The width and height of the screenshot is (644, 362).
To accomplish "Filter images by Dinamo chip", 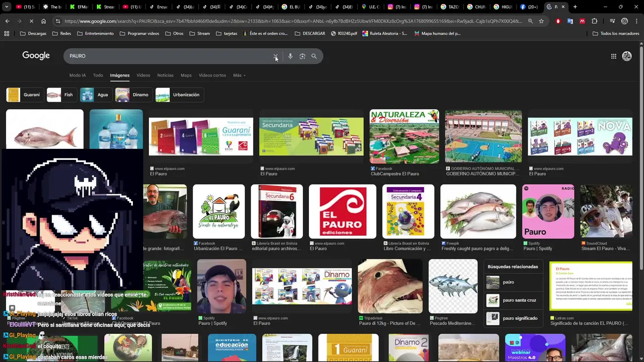I will 133,95.
